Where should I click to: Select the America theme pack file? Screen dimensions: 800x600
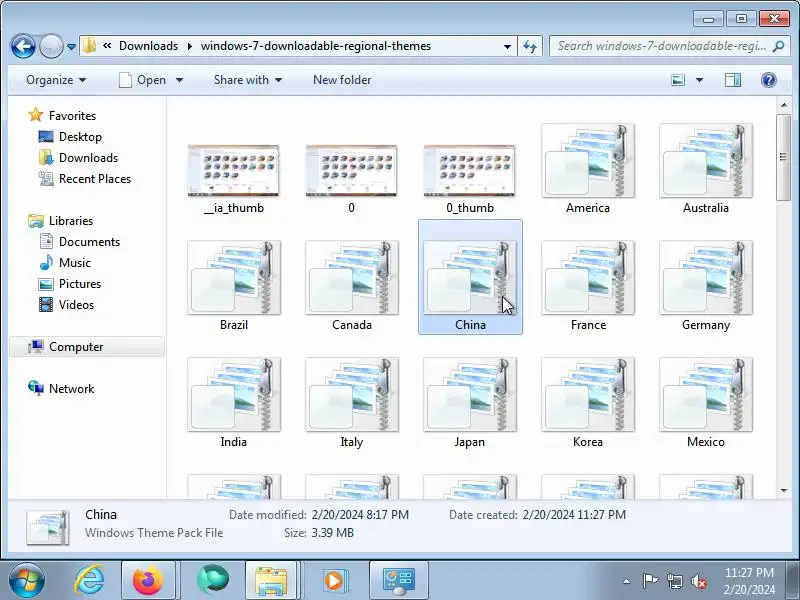[588, 168]
